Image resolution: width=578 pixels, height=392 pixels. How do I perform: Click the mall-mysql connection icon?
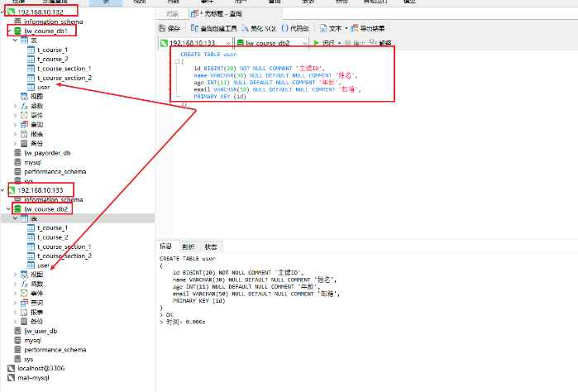coord(12,378)
